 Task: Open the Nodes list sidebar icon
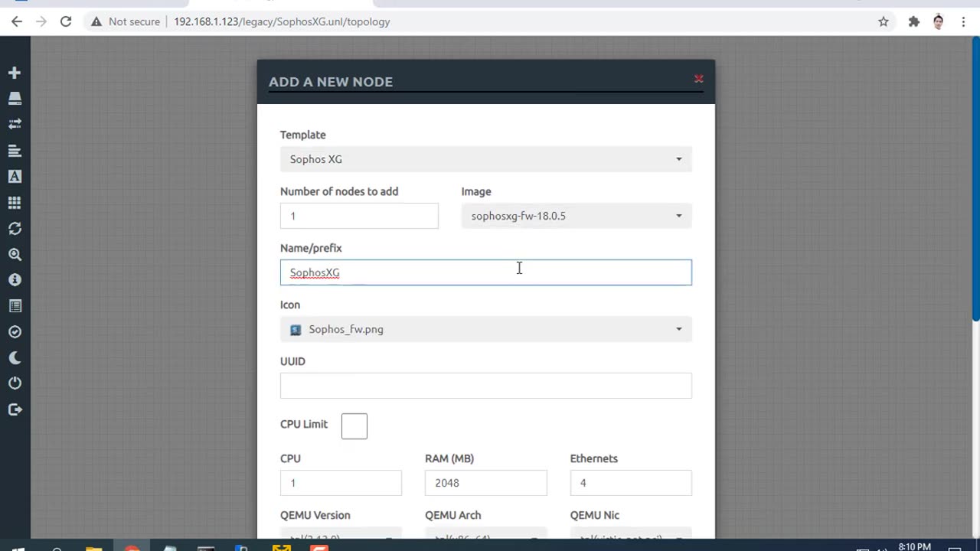15,99
